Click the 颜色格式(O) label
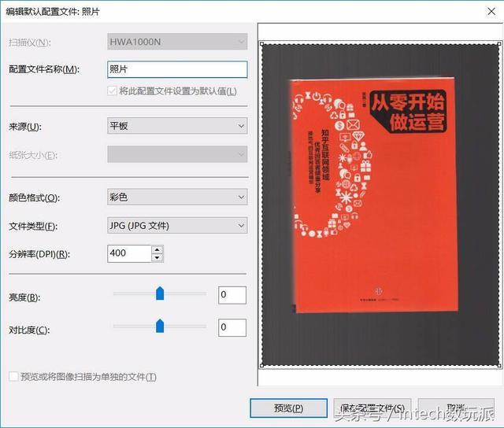The height and width of the screenshot is (428, 504). click(x=34, y=197)
